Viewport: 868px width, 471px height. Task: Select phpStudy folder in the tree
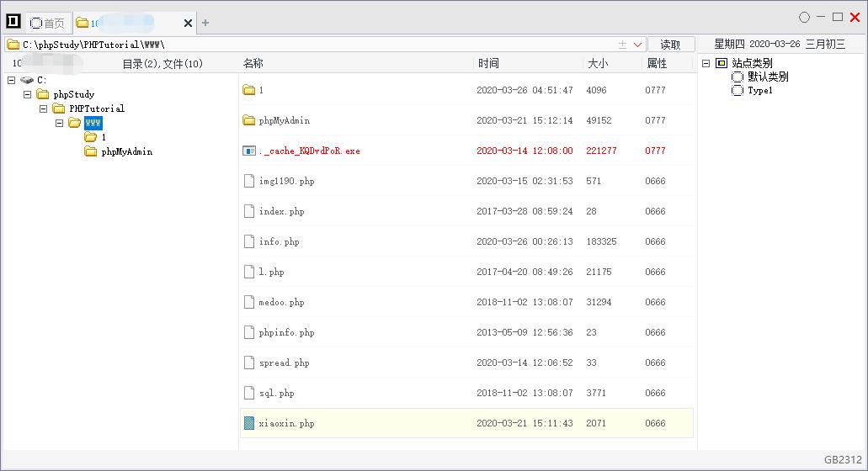tap(73, 94)
